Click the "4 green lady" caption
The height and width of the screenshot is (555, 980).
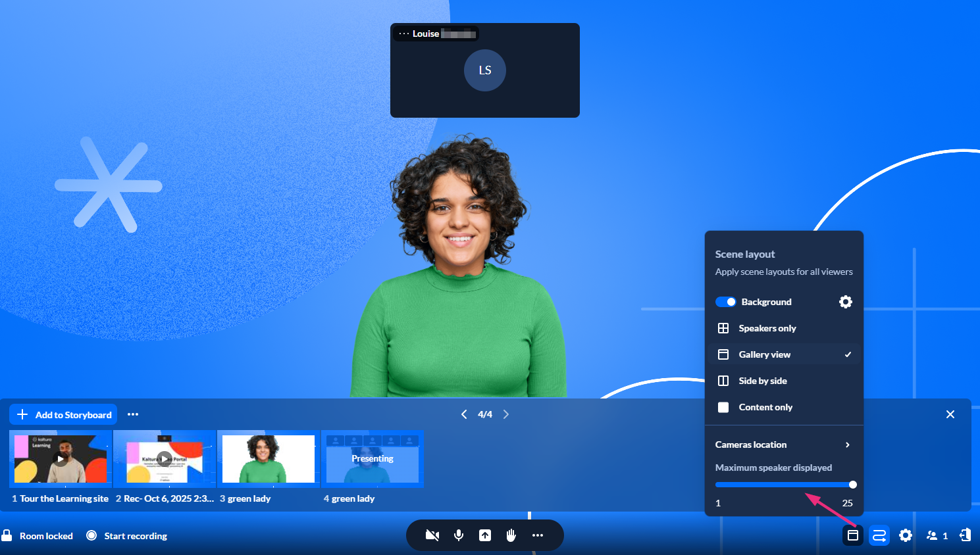349,498
